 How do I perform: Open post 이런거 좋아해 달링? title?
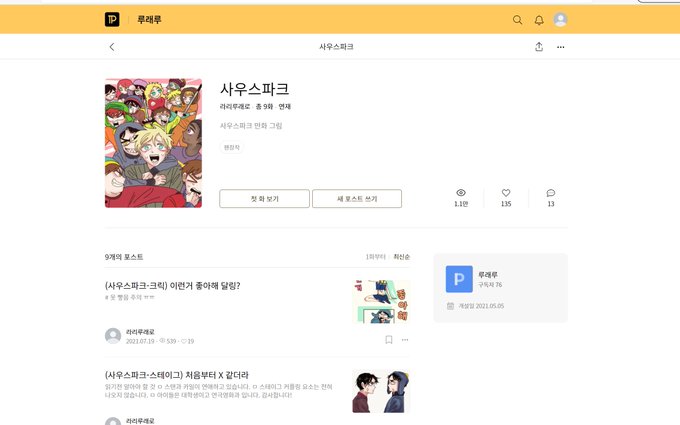(173, 285)
